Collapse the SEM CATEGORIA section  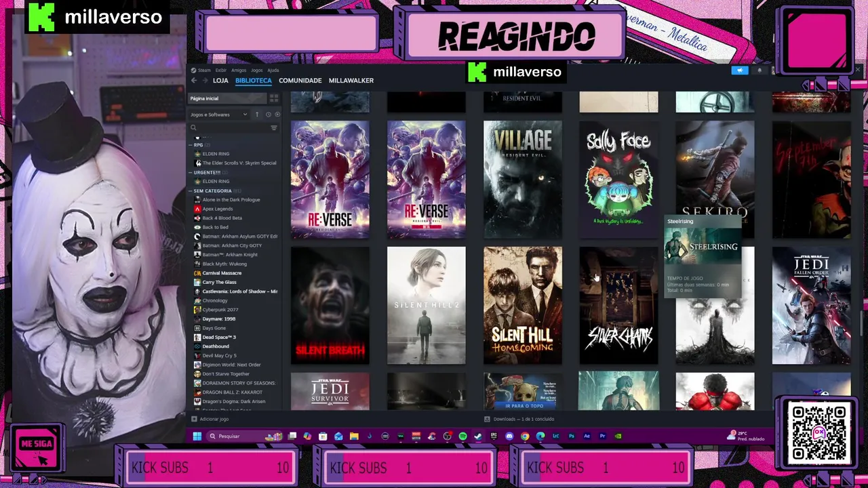(x=191, y=190)
